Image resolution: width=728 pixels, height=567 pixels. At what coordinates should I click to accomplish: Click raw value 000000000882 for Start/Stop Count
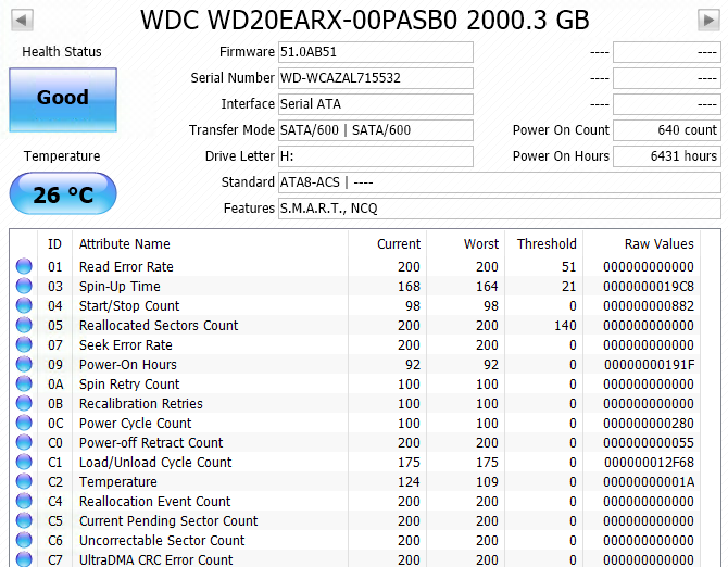coord(649,306)
